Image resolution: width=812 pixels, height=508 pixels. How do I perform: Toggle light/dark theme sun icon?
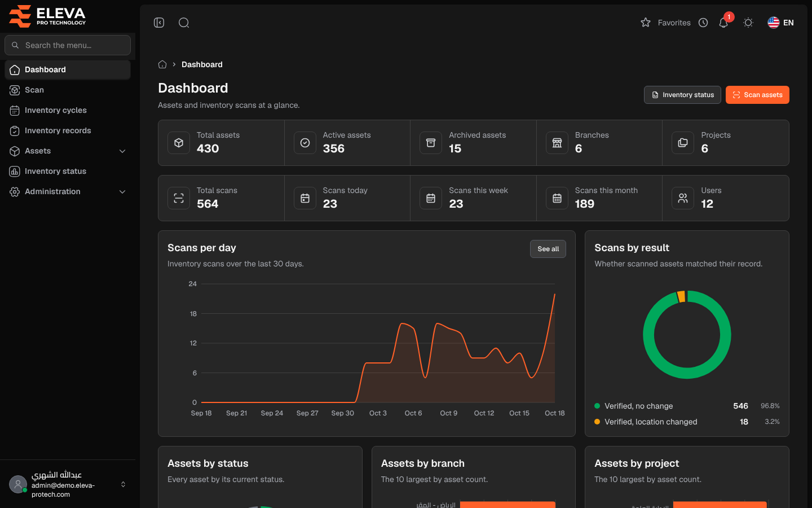pos(748,23)
